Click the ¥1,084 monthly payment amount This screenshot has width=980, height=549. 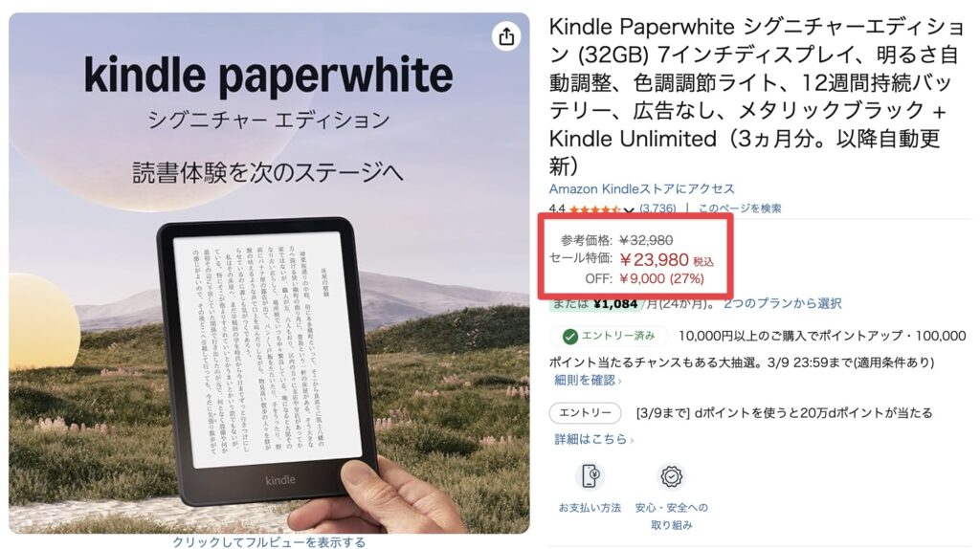coord(615,303)
